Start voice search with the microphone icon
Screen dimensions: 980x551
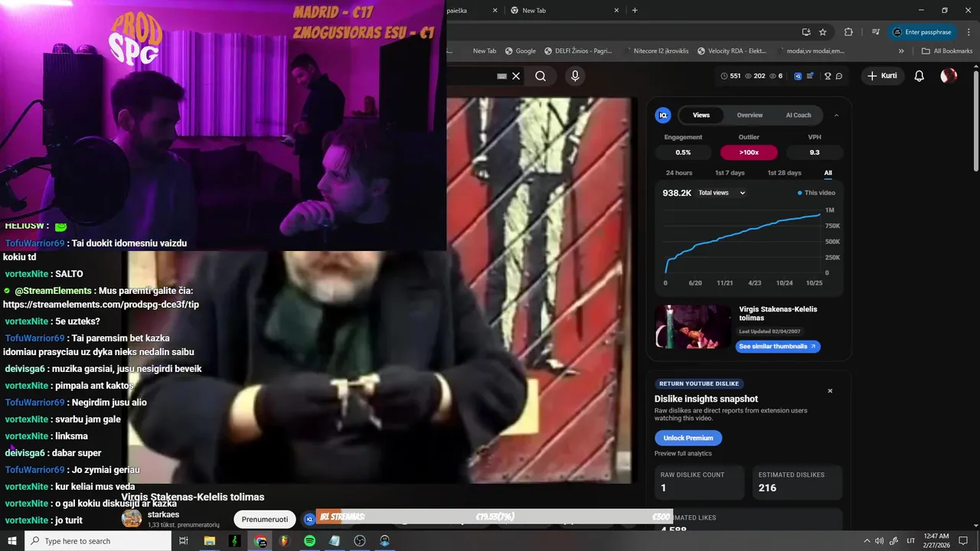pos(575,76)
